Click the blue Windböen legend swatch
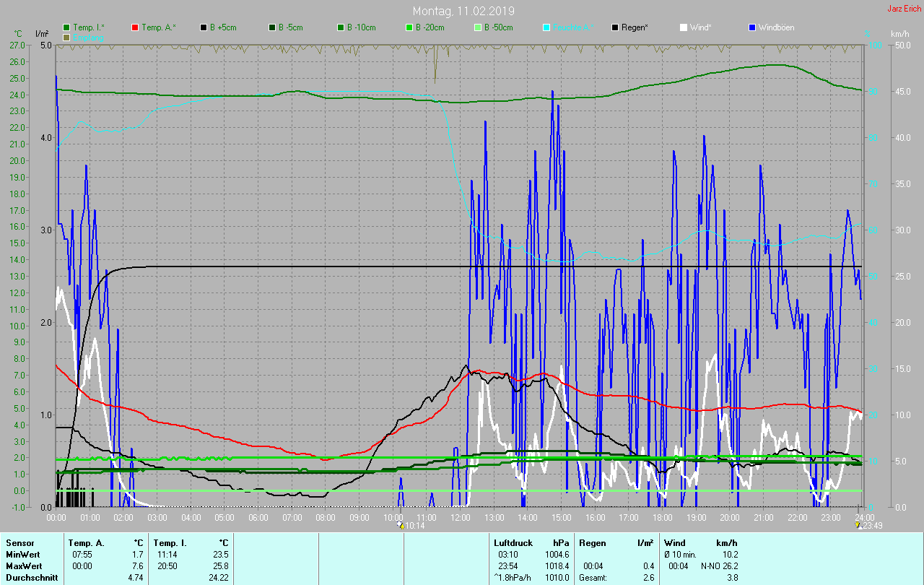924x585 pixels. [752, 27]
